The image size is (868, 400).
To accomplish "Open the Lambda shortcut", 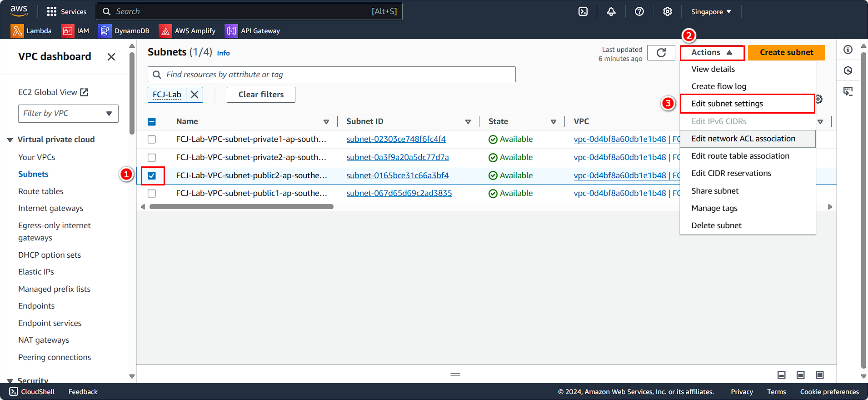I will (31, 31).
